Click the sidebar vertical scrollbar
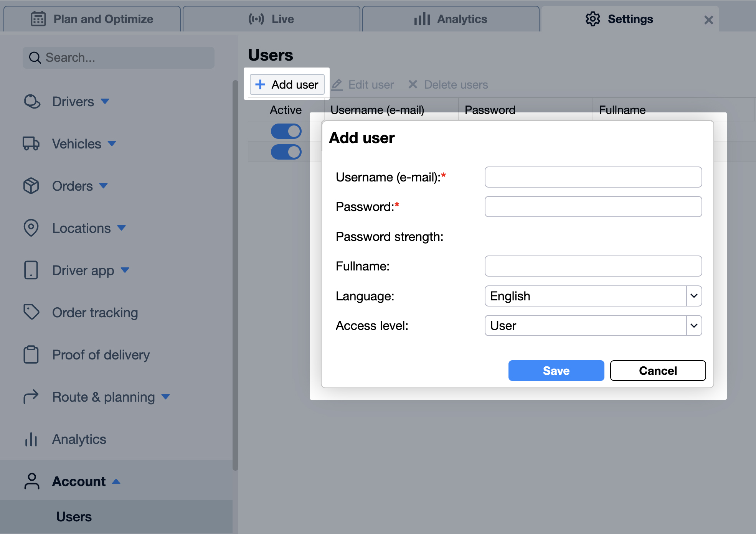756x534 pixels. click(235, 275)
